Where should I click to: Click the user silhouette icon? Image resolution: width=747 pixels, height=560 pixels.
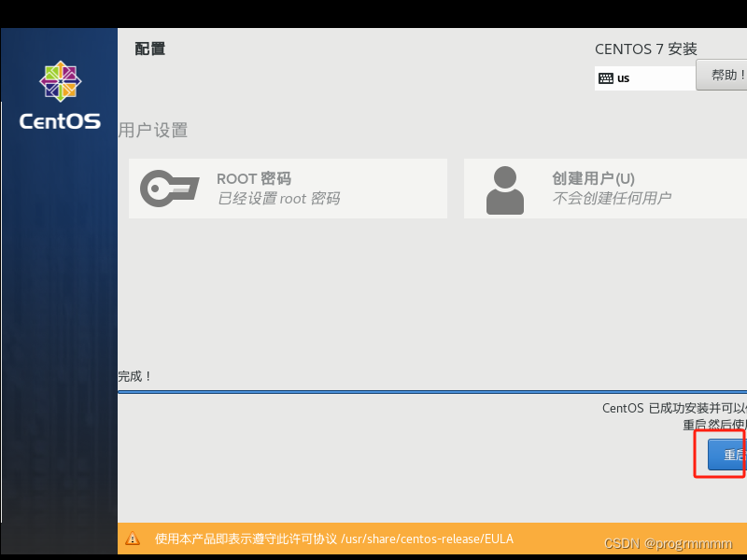click(505, 190)
